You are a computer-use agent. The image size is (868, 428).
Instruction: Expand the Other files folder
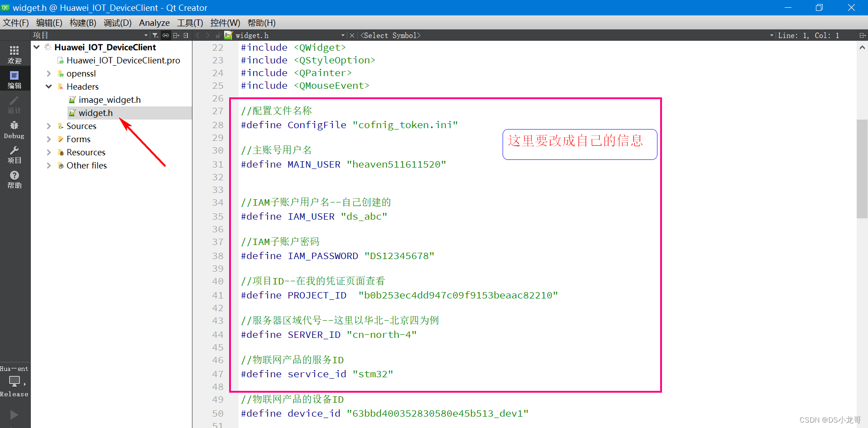point(49,165)
